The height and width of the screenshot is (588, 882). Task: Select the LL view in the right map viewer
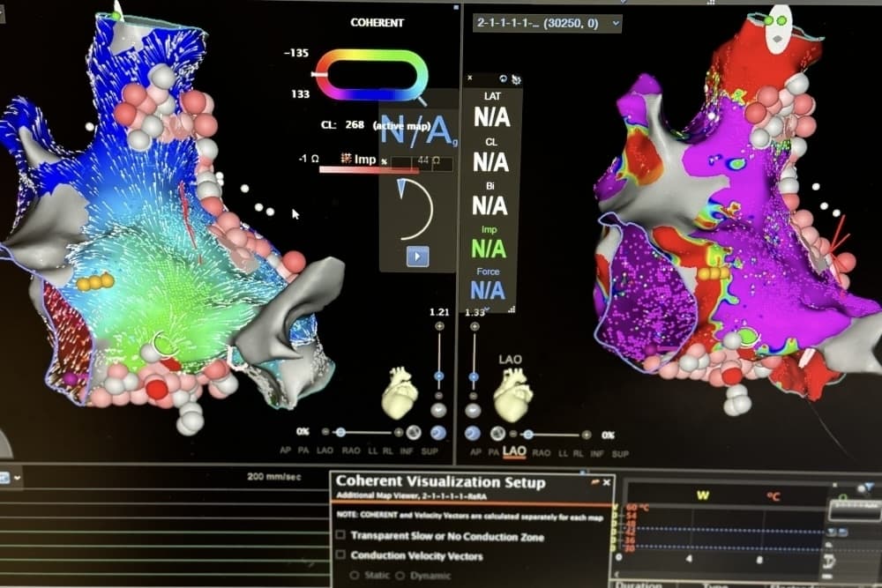(x=563, y=453)
